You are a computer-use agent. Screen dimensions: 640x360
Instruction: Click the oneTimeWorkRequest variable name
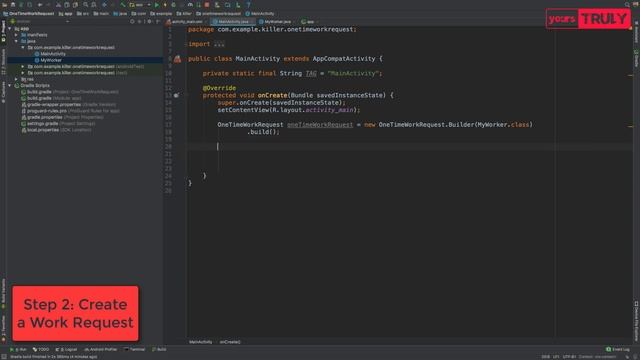click(x=320, y=124)
